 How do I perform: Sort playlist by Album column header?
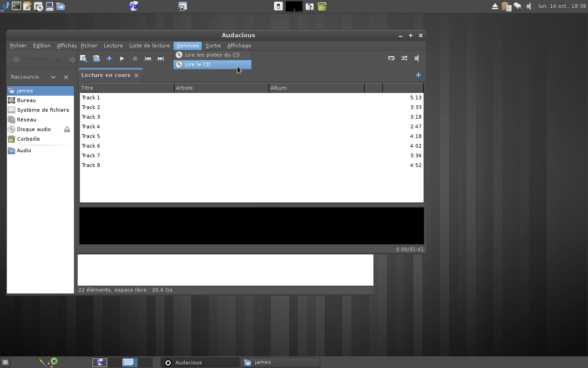tap(317, 88)
